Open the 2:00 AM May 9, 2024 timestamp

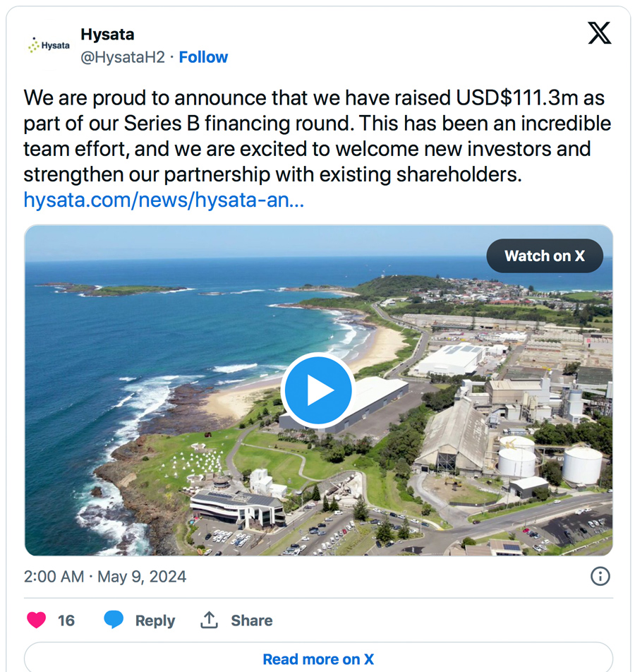pos(105,576)
